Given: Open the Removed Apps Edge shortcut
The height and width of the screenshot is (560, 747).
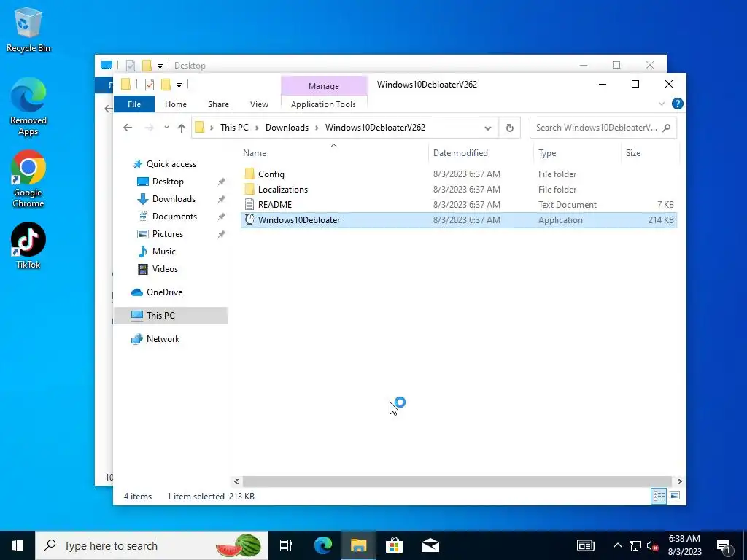Looking at the screenshot, I should coord(28,106).
